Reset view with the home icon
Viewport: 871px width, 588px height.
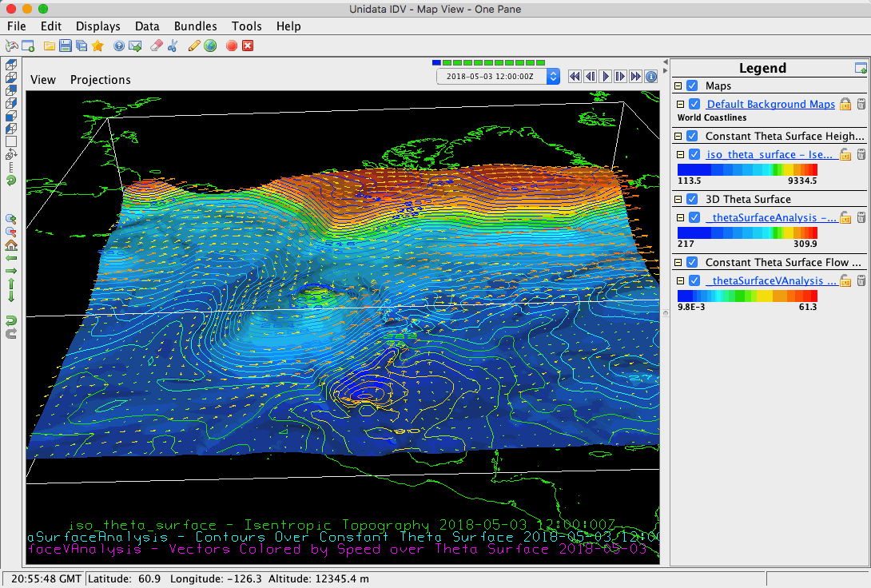pos(11,244)
